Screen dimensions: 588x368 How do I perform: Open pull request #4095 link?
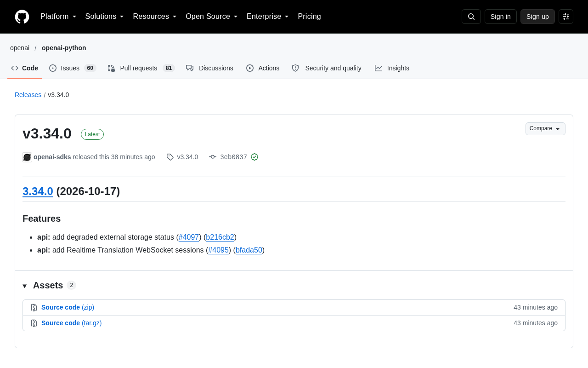coord(218,250)
